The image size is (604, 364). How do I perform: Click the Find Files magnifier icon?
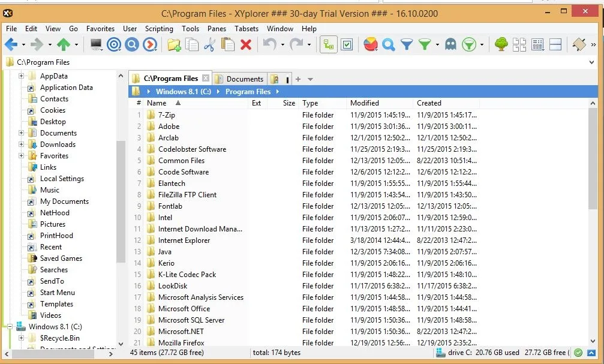[x=389, y=45]
